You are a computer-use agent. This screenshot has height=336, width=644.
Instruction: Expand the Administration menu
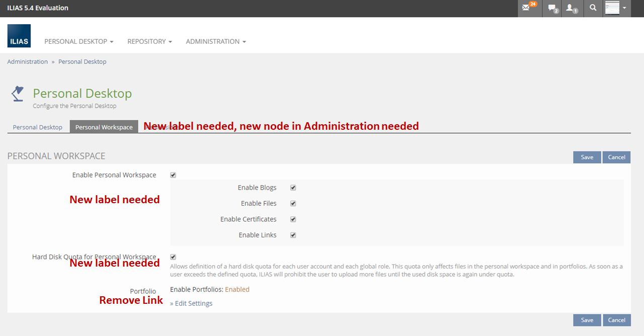(x=216, y=41)
